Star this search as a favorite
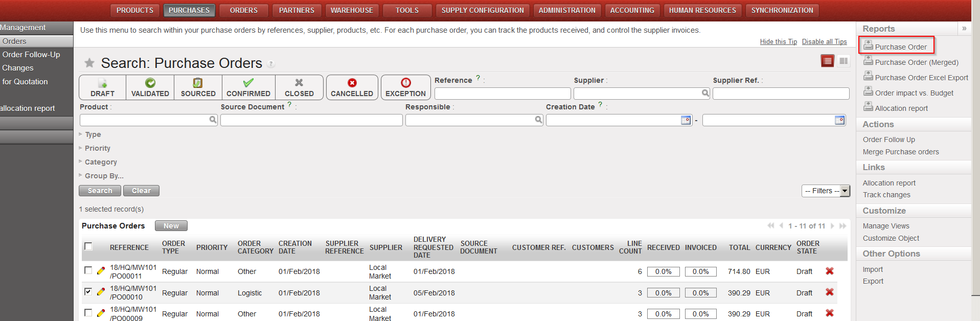The height and width of the screenshot is (321, 980). pyautogui.click(x=89, y=63)
